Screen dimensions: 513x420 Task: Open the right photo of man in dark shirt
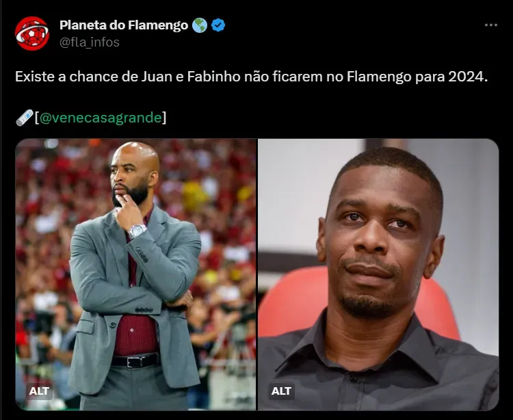click(x=378, y=274)
